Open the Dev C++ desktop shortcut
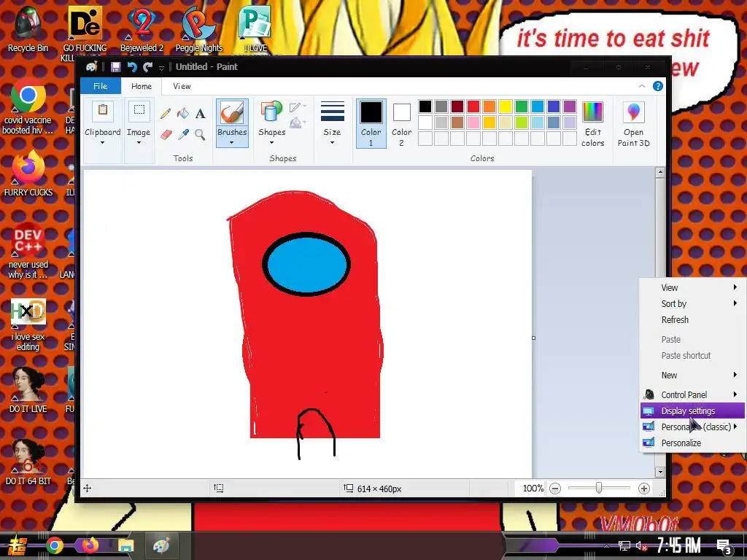 [28, 251]
